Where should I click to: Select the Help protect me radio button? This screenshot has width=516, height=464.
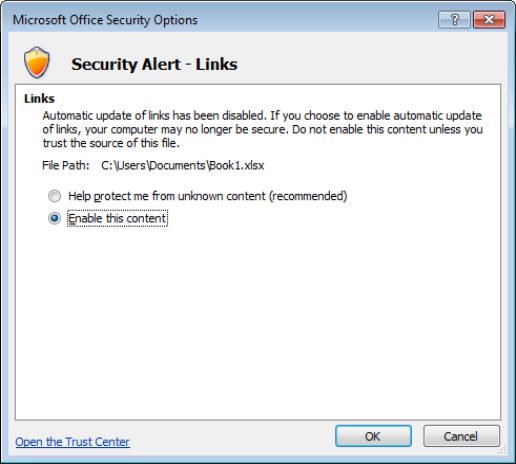(x=54, y=196)
